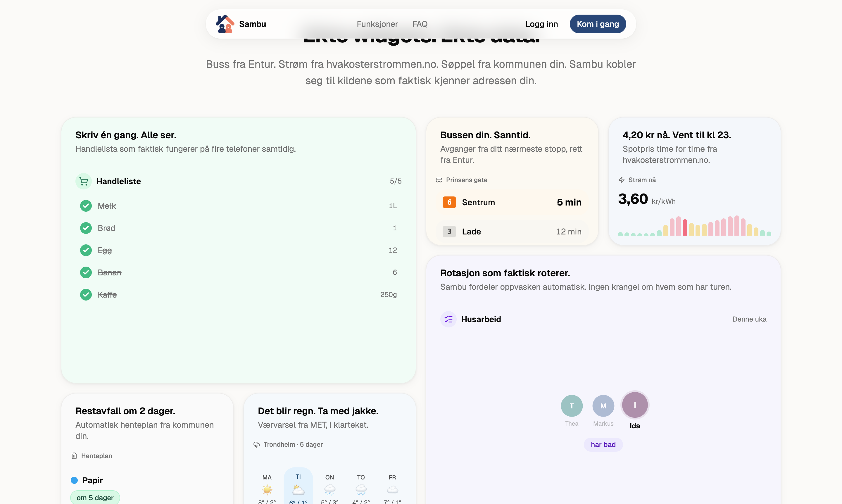
Task: Click the 12 min Lade departure time
Action: point(569,231)
